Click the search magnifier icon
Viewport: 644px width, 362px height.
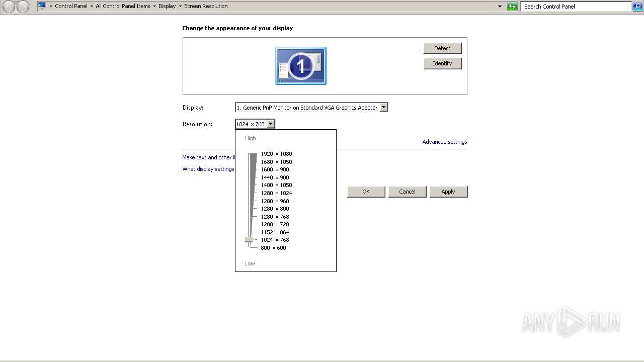[x=637, y=7]
